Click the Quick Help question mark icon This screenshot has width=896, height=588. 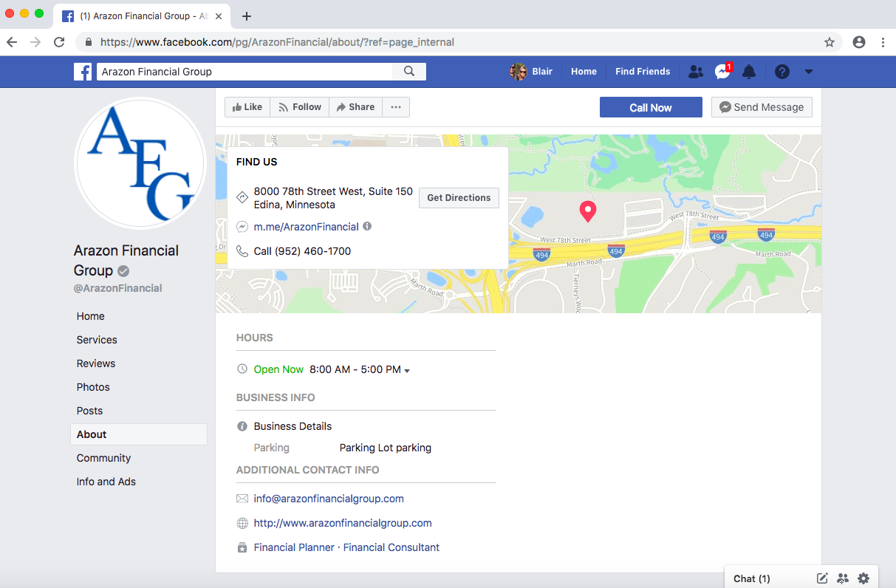click(782, 72)
